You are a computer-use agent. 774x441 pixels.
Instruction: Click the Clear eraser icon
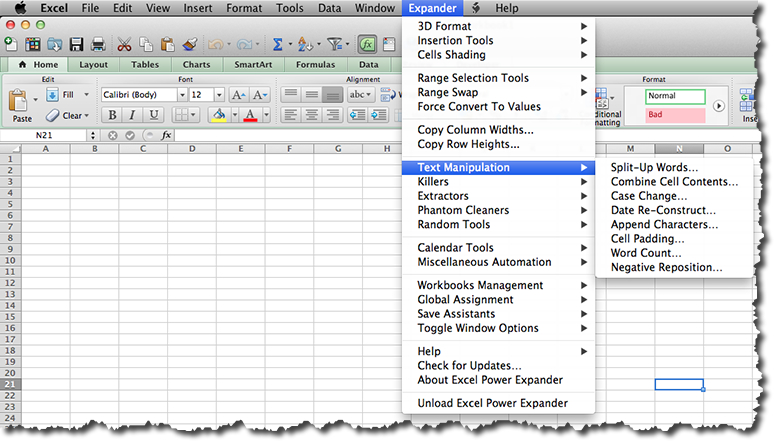pos(52,116)
